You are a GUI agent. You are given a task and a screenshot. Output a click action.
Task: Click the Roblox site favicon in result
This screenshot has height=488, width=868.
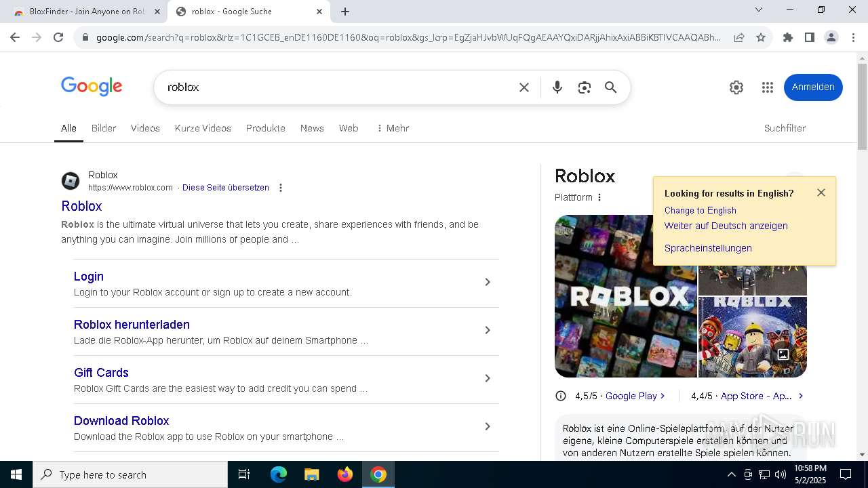point(71,181)
